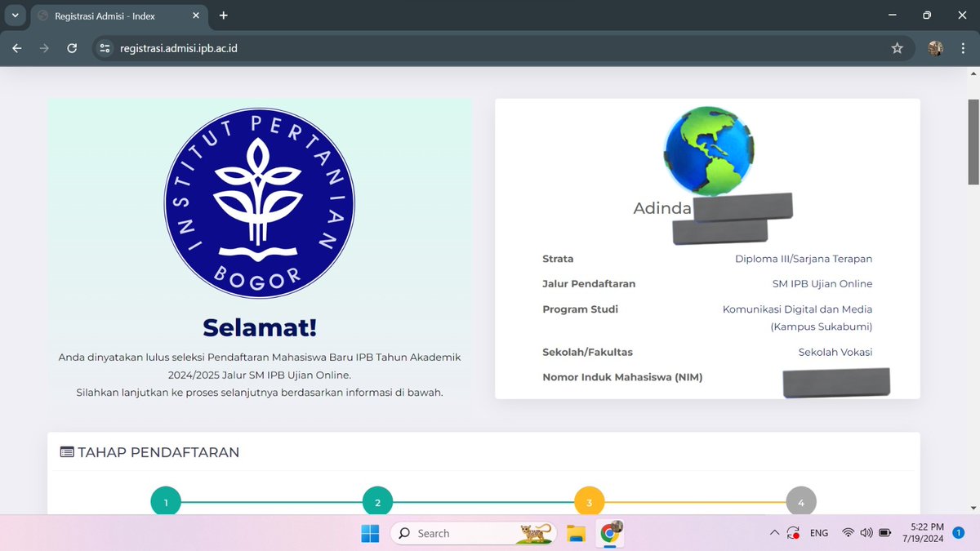The image size is (980, 551).
Task: Open the Wi-Fi network tray icon
Action: coord(848,533)
